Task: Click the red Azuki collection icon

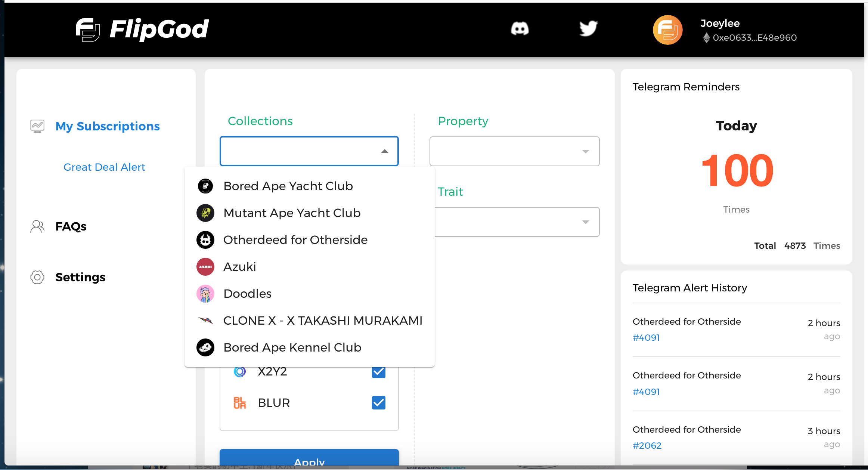Action: coord(205,267)
